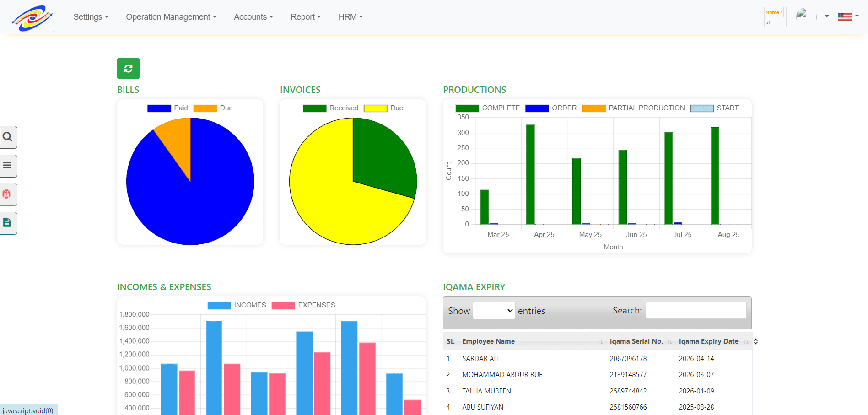Click the red lock sidebar icon
The image size is (868, 415).
click(7, 194)
